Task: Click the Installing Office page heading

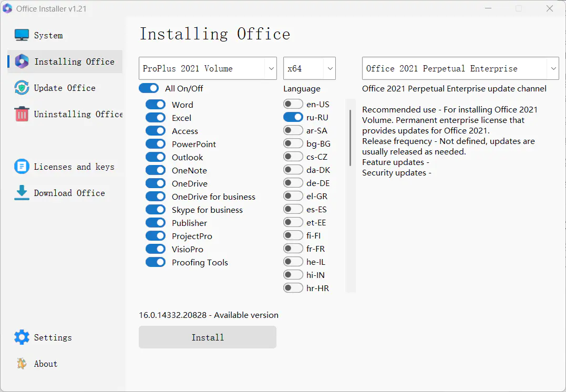Action: click(215, 34)
